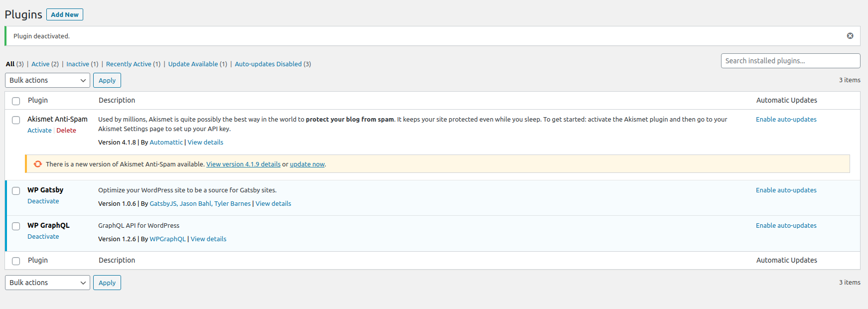
Task: Click the Add New button
Action: pos(65,14)
